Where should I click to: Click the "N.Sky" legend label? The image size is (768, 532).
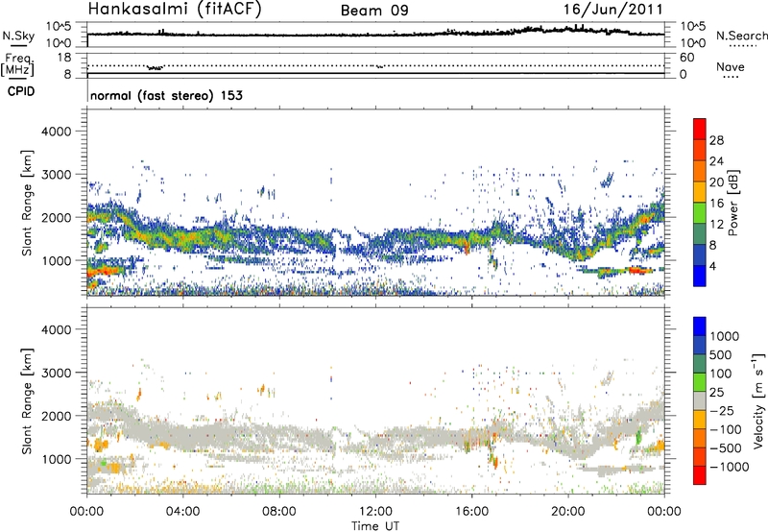click(x=18, y=36)
